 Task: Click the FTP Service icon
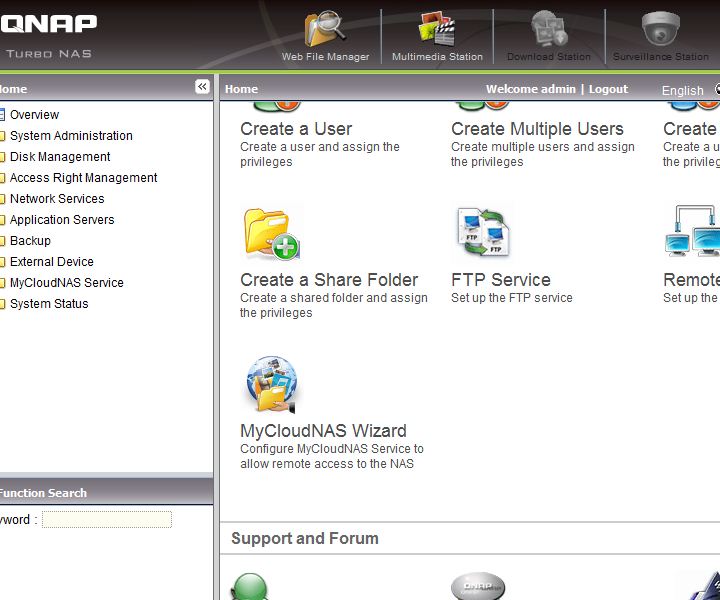pos(483,233)
